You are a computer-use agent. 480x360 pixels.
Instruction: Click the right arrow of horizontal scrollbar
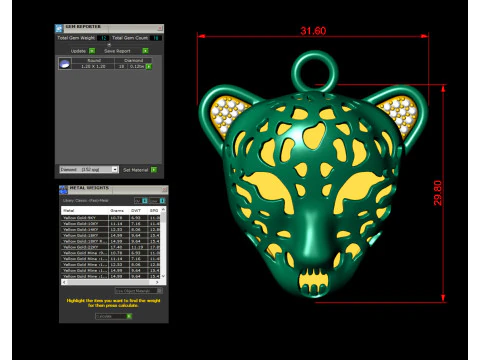[x=157, y=282]
